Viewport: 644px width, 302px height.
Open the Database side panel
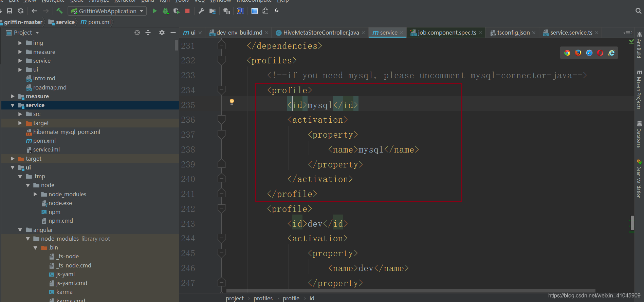pyautogui.click(x=639, y=134)
